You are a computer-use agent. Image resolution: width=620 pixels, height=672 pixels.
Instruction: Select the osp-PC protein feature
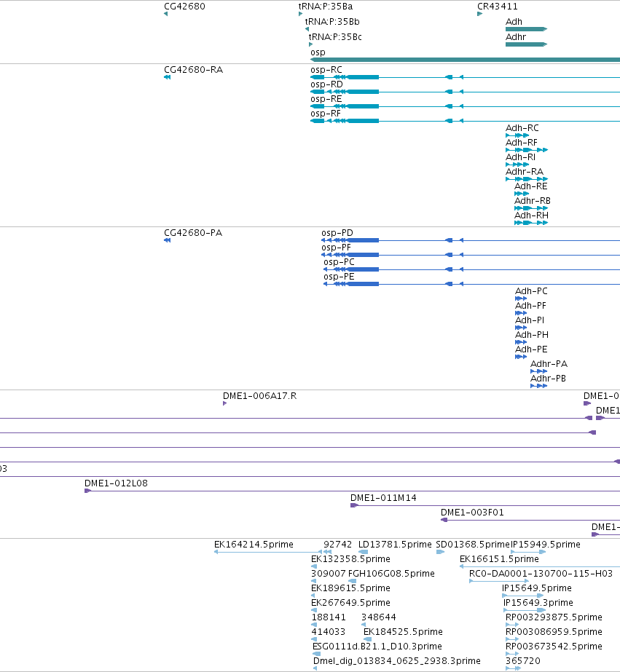pos(471,269)
